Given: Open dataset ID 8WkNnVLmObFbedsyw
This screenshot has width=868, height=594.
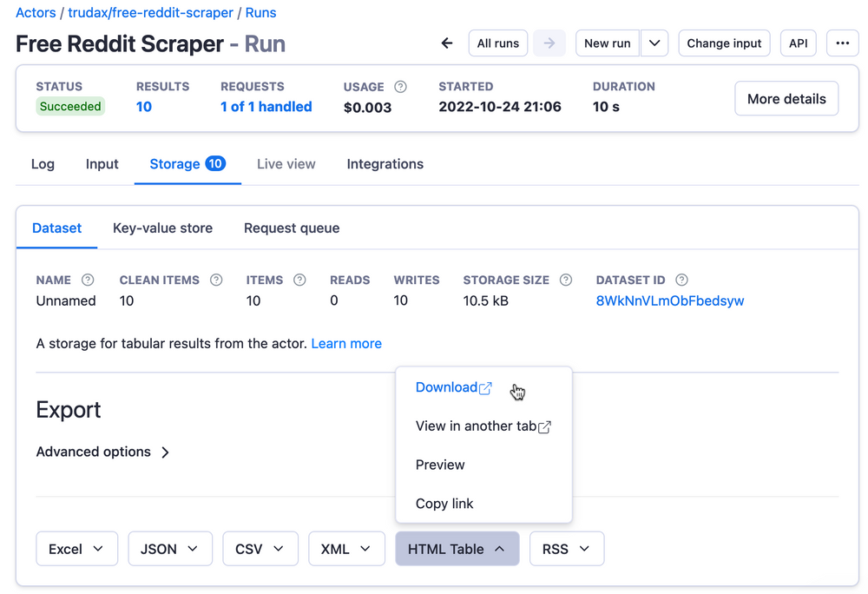Looking at the screenshot, I should (669, 300).
